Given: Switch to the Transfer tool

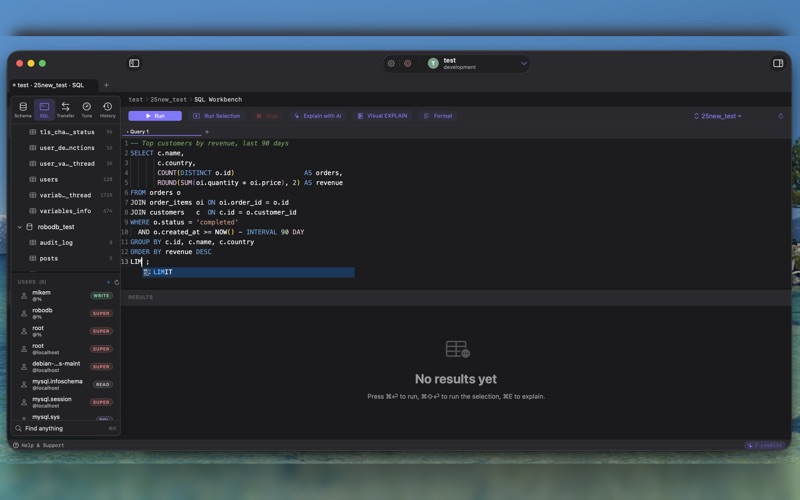Looking at the screenshot, I should (x=65, y=109).
